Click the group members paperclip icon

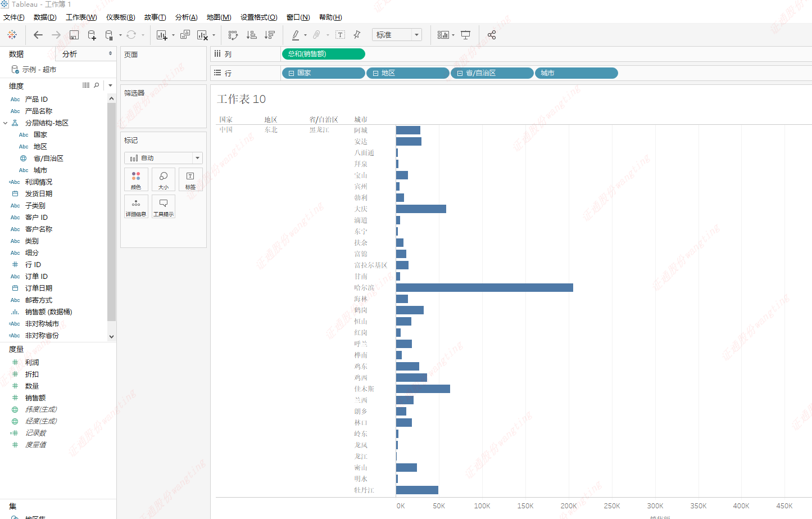click(x=317, y=35)
